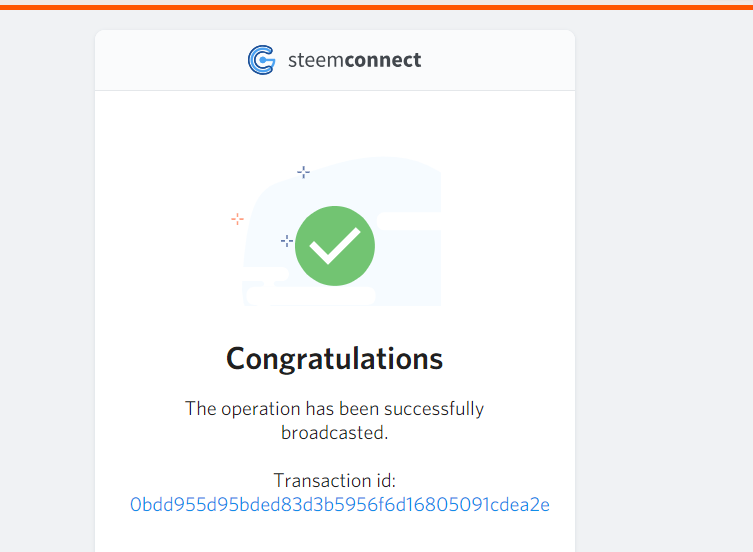
Task: Click the white cloud shape right of checkmark
Action: click(409, 221)
